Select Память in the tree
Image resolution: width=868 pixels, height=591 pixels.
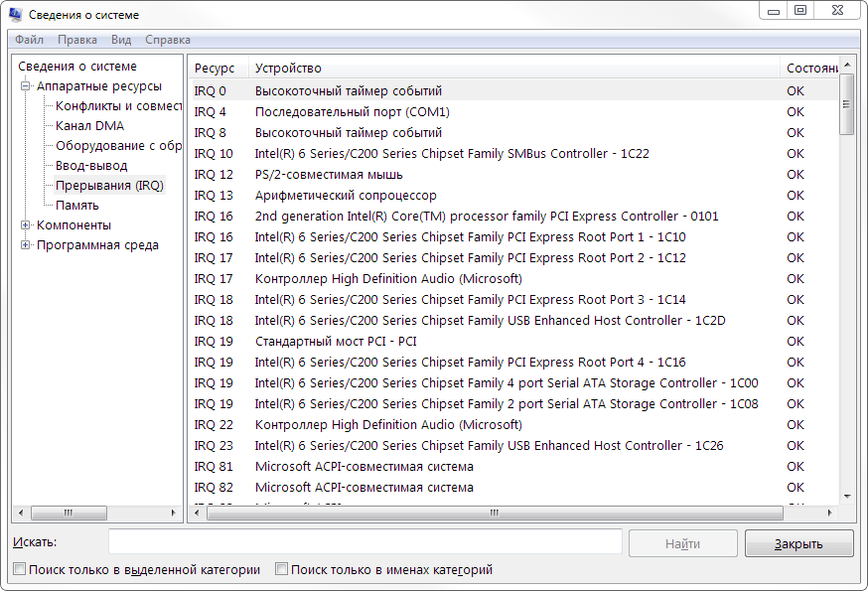(x=77, y=206)
